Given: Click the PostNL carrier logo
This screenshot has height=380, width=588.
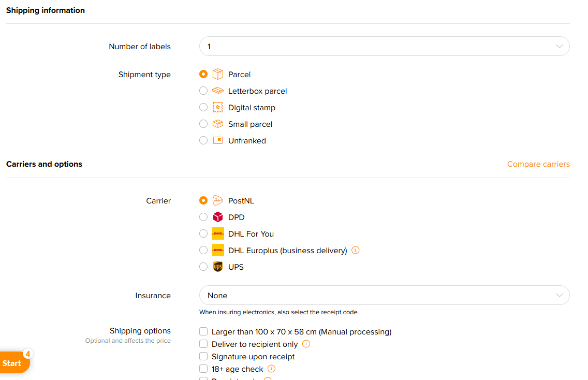Looking at the screenshot, I should point(218,201).
